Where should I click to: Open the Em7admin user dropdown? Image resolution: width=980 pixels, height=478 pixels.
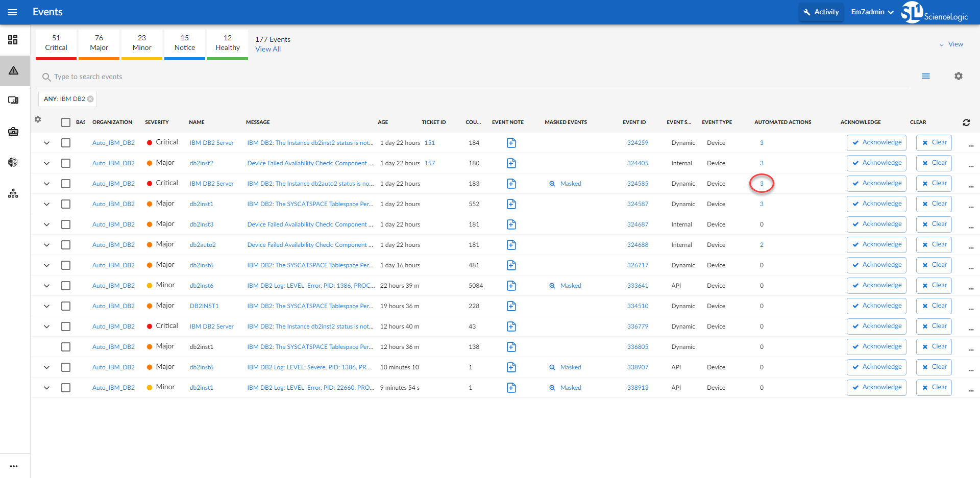[x=872, y=12]
